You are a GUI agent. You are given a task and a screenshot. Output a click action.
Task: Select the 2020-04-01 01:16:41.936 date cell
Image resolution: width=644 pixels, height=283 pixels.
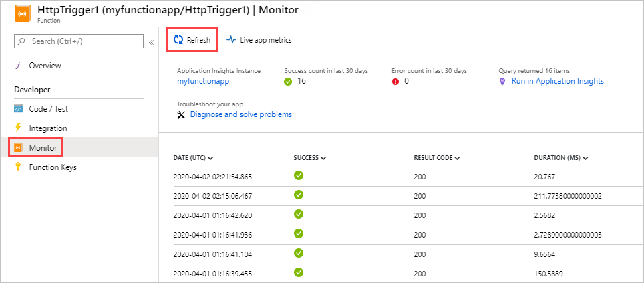[x=212, y=235]
